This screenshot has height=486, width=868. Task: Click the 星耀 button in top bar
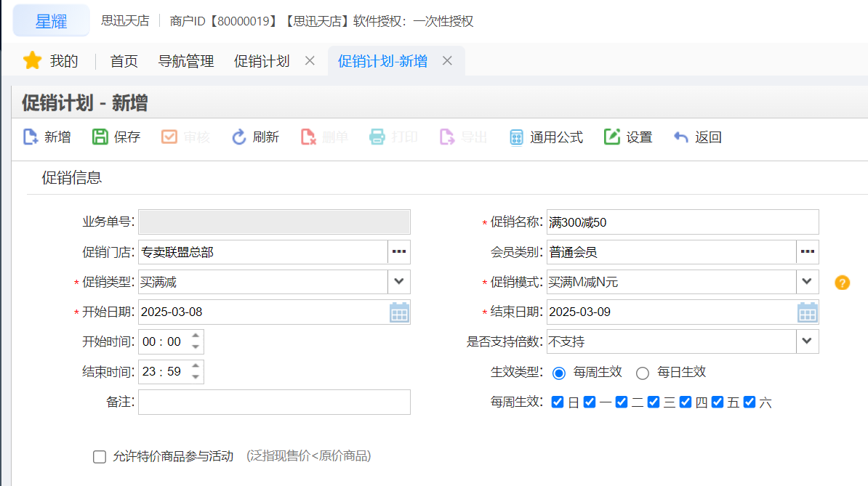coord(49,21)
